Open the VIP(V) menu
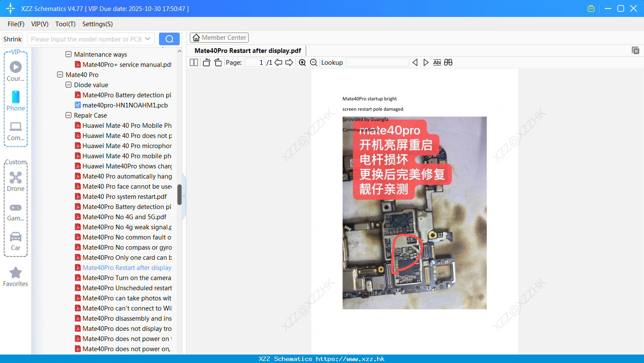644x363 pixels. (x=40, y=24)
